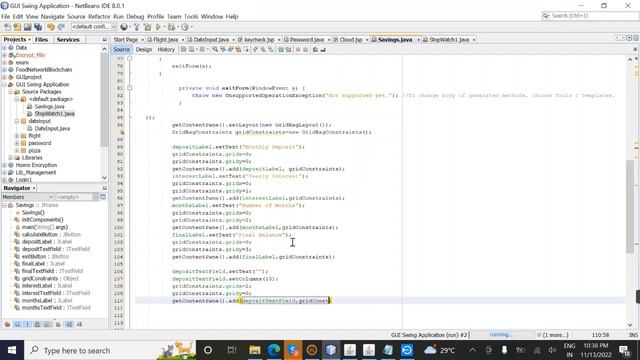Toggle Fully Qualified Names in Navigator
Image resolution: width=640 pixels, height=360 pixels.
click(x=58, y=324)
